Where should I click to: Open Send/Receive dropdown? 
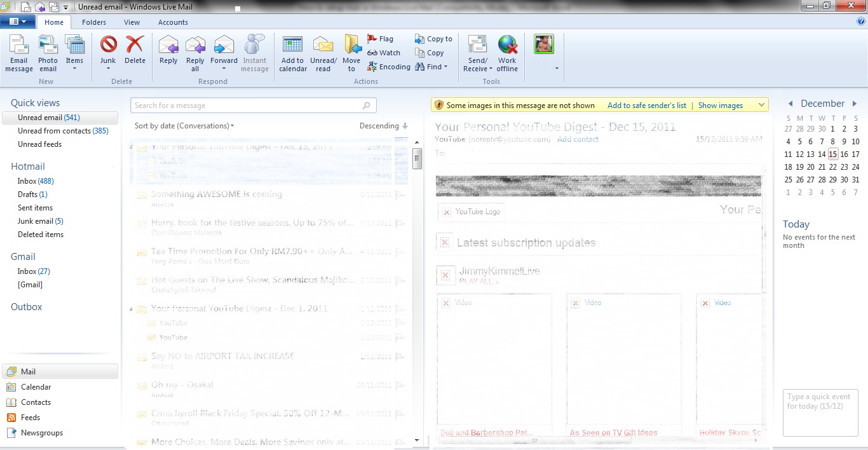click(478, 53)
